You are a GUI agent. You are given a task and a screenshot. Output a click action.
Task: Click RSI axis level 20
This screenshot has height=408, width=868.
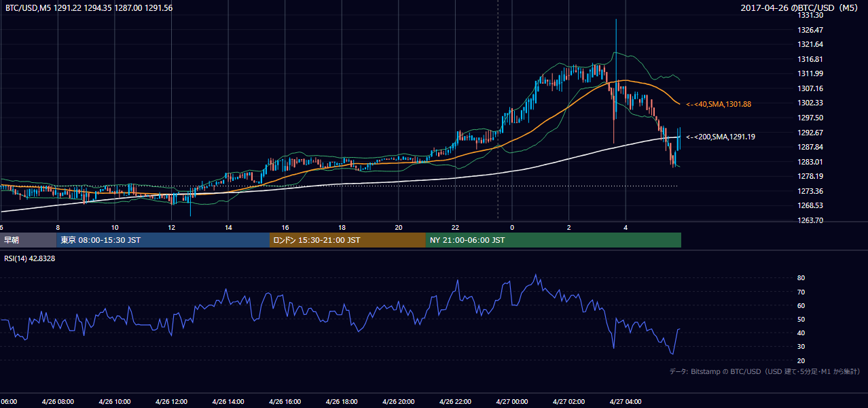[801, 360]
